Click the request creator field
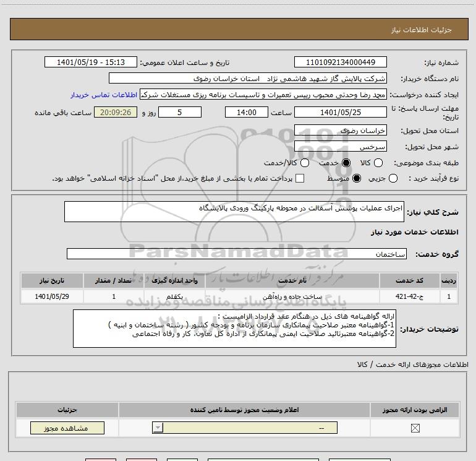Viewport: 476px width, 461px height. tap(263, 95)
